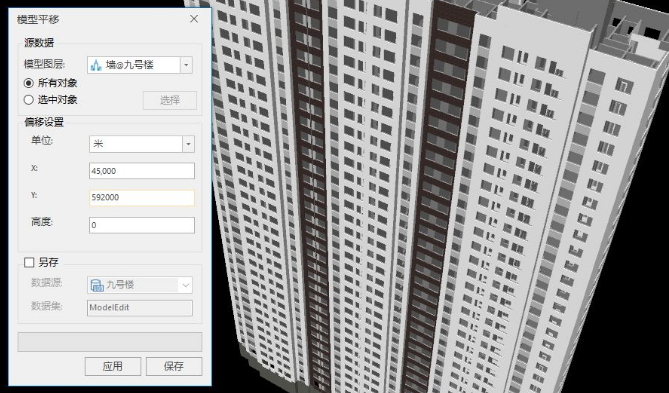Click the 数据集 field ModelEdit
The height and width of the screenshot is (393, 669).
tap(140, 308)
